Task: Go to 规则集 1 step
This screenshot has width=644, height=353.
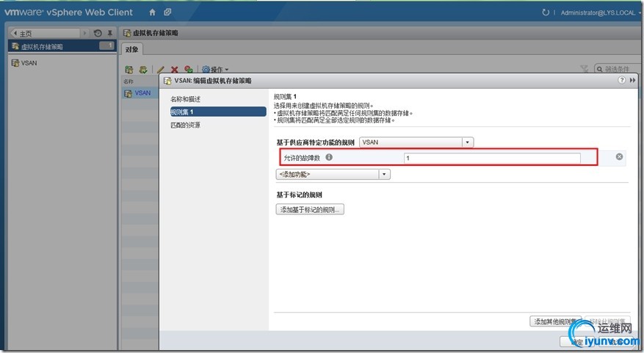Action: coord(218,112)
